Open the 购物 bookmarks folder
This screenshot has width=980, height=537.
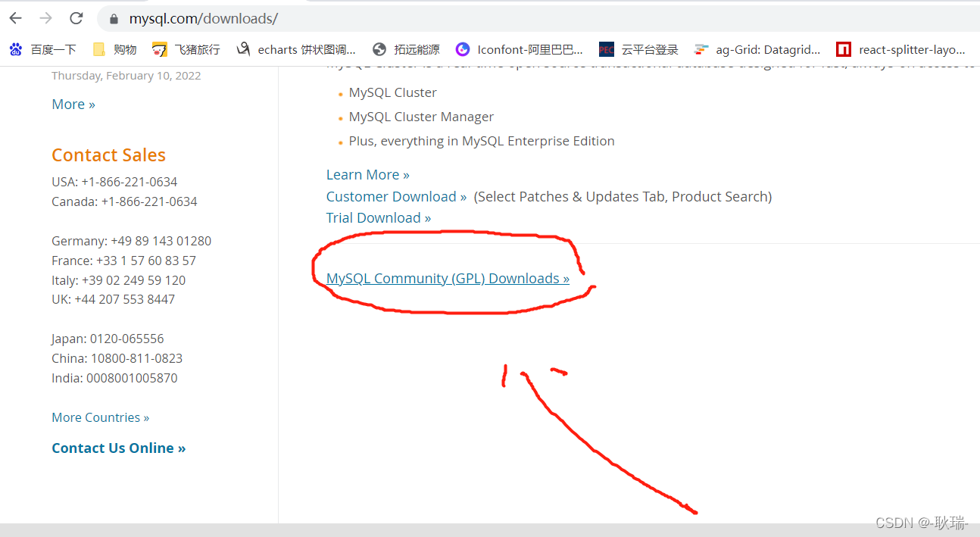(114, 48)
